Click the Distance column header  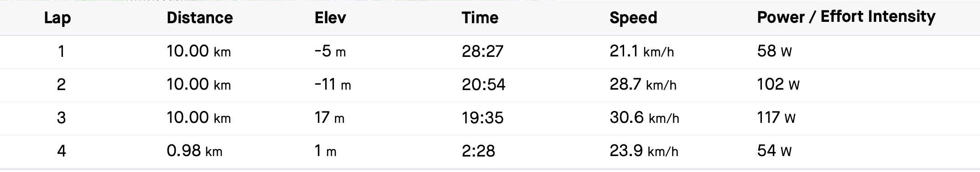pyautogui.click(x=200, y=18)
